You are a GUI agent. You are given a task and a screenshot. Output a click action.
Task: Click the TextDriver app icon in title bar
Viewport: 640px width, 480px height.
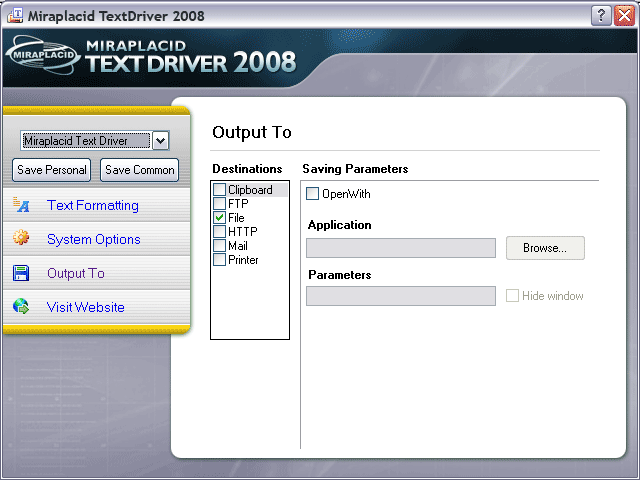[x=15, y=16]
